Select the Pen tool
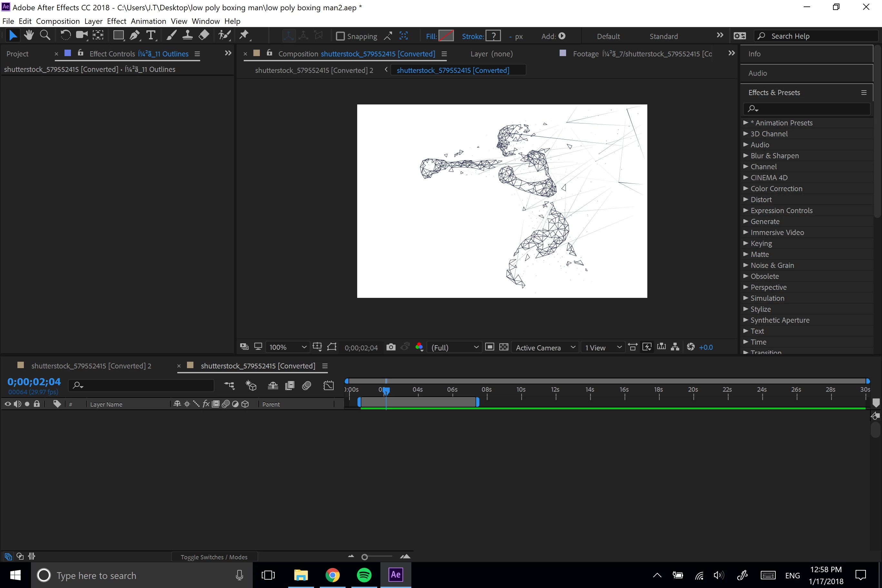This screenshot has height=588, width=882. (x=134, y=36)
